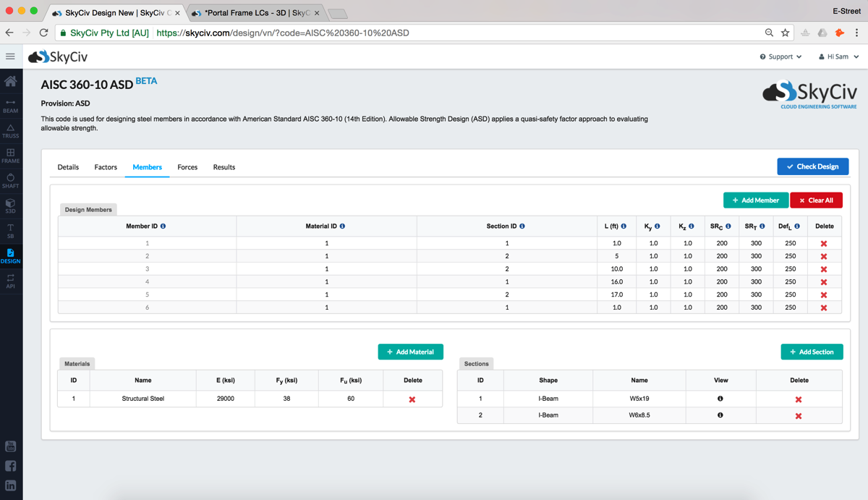Show info tooltip for Section ID column
The image size is (868, 500).
tap(522, 226)
